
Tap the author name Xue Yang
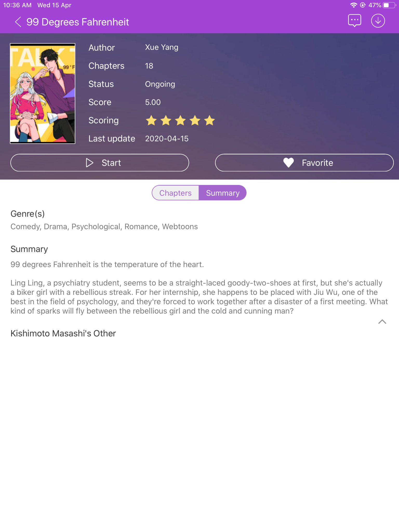pos(162,47)
